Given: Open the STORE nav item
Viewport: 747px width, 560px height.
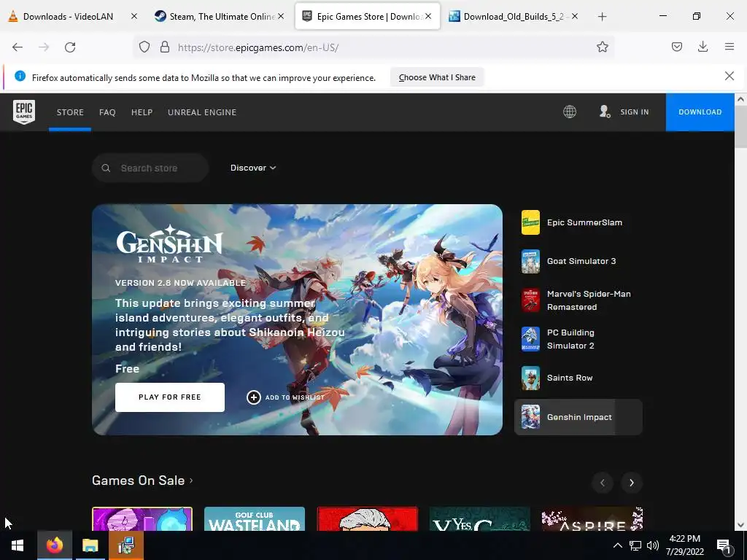Looking at the screenshot, I should tap(70, 112).
